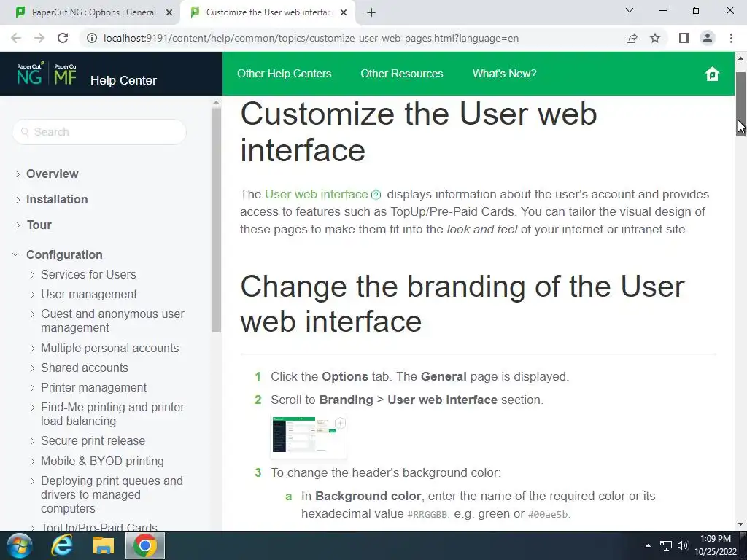Click the browser reload button
Viewport: 747px width, 560px height.
pyautogui.click(x=63, y=38)
